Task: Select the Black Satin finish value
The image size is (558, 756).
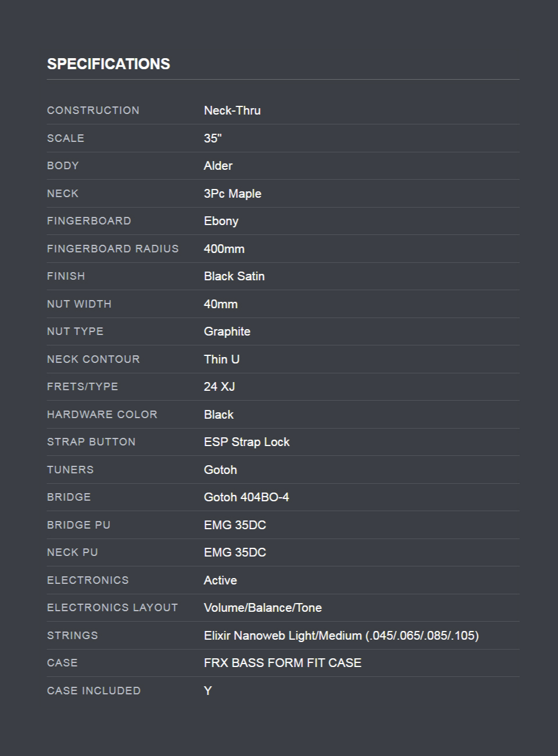Action: [x=234, y=276]
